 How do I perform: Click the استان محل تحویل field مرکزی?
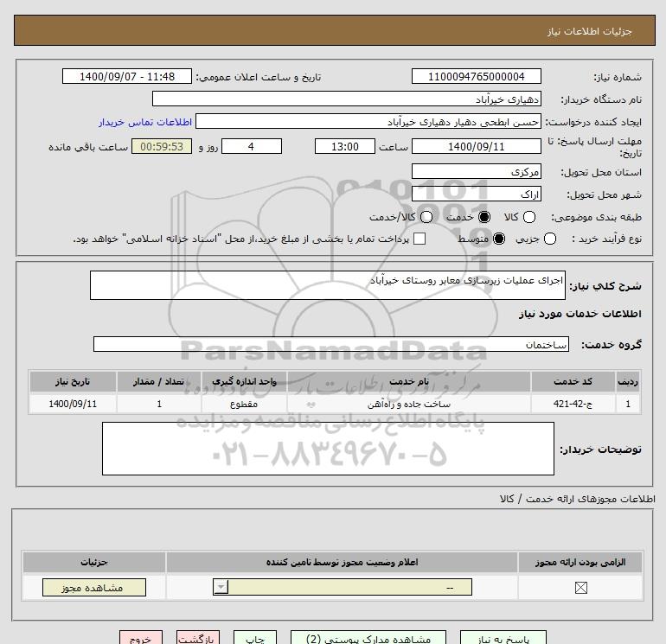pos(476,171)
